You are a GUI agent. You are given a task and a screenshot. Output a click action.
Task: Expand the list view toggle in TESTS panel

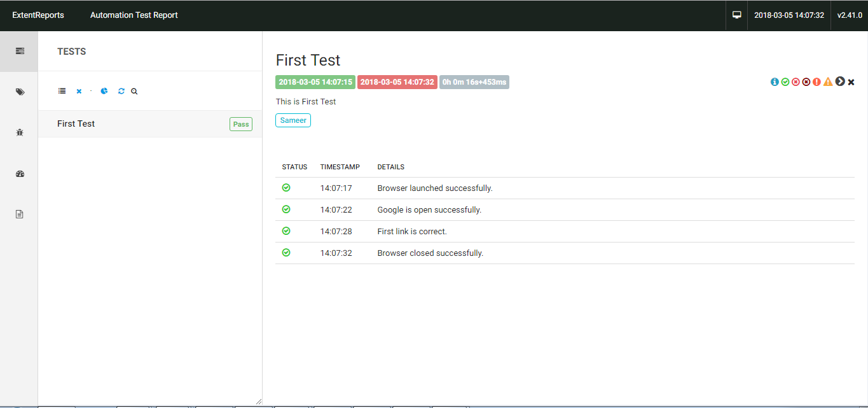tap(62, 91)
